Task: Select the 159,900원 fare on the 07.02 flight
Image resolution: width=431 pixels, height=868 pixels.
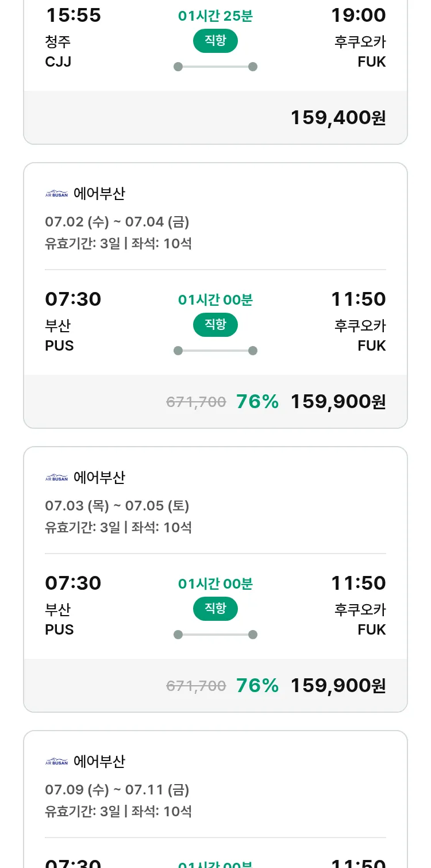Action: [x=338, y=402]
